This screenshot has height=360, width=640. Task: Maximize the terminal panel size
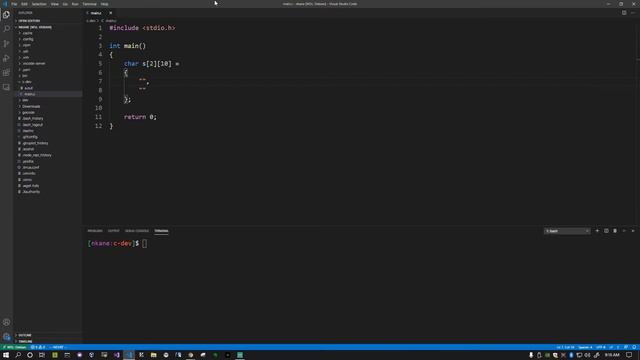(x=624, y=231)
